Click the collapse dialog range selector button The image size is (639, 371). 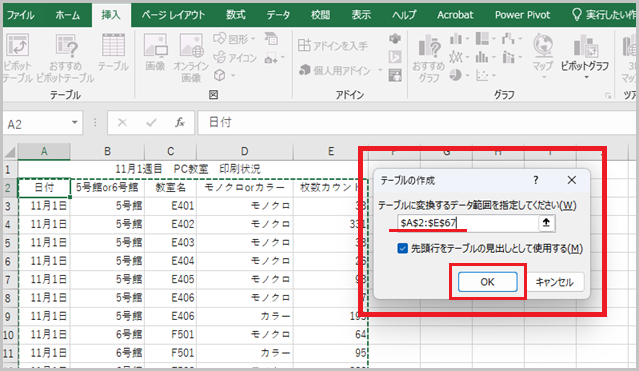546,223
